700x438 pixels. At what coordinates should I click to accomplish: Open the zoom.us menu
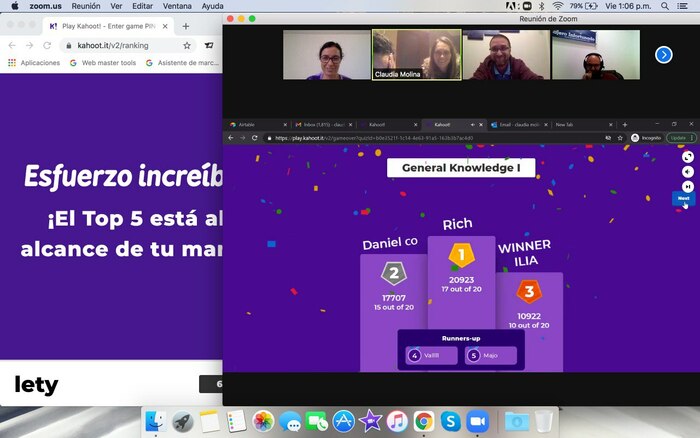(46, 6)
